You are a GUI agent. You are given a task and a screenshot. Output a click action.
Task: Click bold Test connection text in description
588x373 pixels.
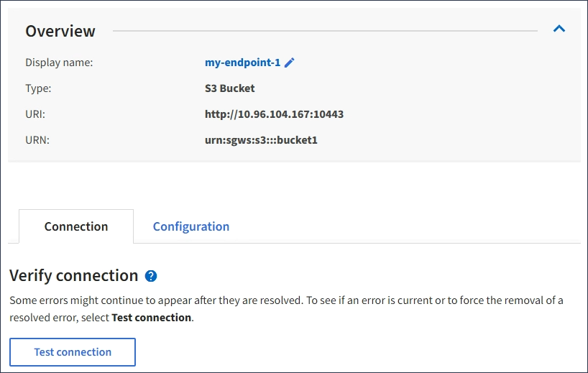[151, 318]
